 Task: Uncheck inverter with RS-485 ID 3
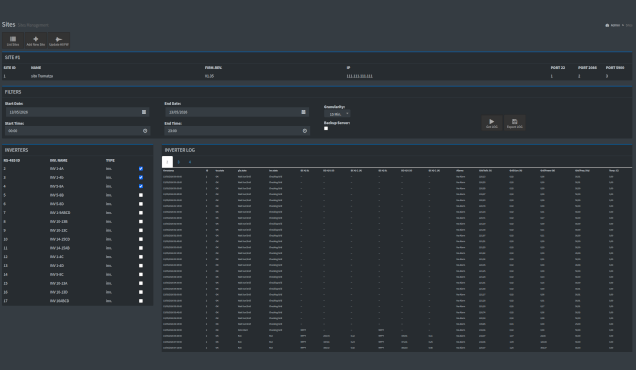[141, 177]
